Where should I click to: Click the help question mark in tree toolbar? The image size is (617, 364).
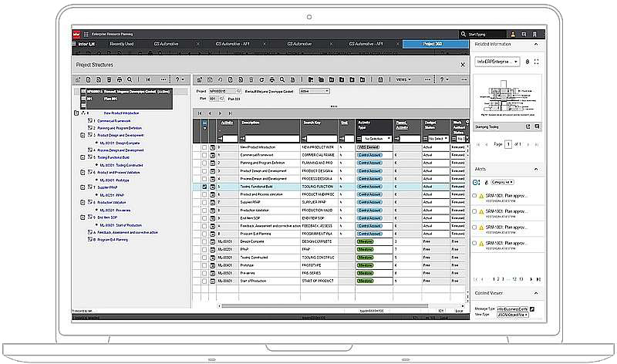(x=178, y=79)
